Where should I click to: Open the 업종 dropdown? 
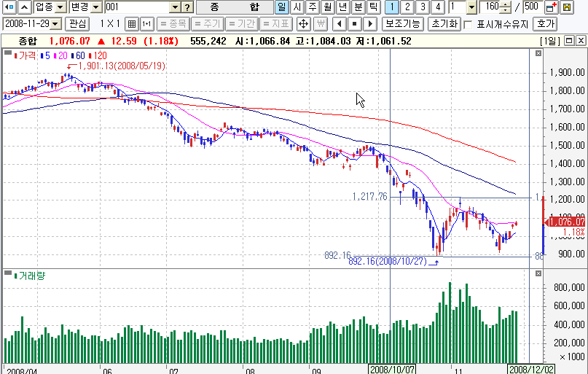(x=50, y=7)
